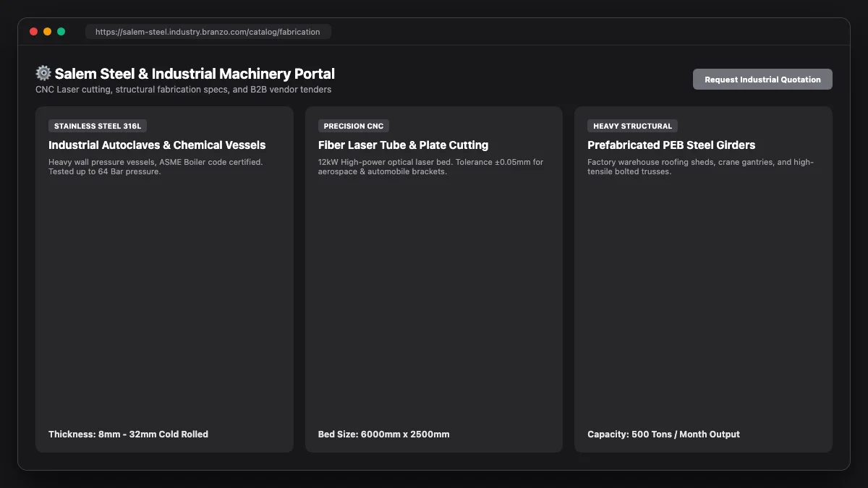Click the PRECISION CNC tag

(x=354, y=126)
